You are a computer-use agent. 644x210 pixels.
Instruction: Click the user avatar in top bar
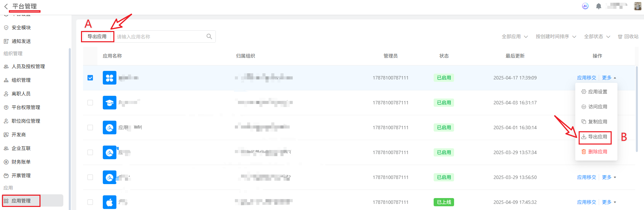click(638, 6)
